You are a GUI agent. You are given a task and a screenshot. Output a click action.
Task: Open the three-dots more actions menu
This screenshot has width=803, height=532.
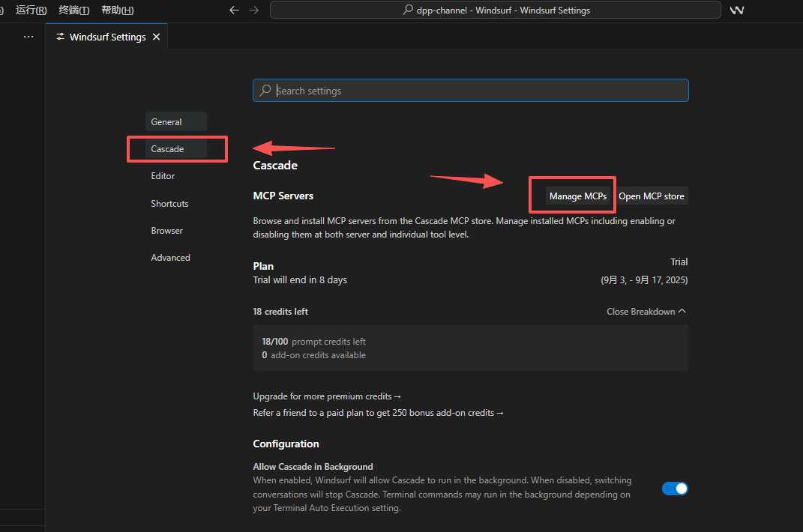pyautogui.click(x=28, y=37)
